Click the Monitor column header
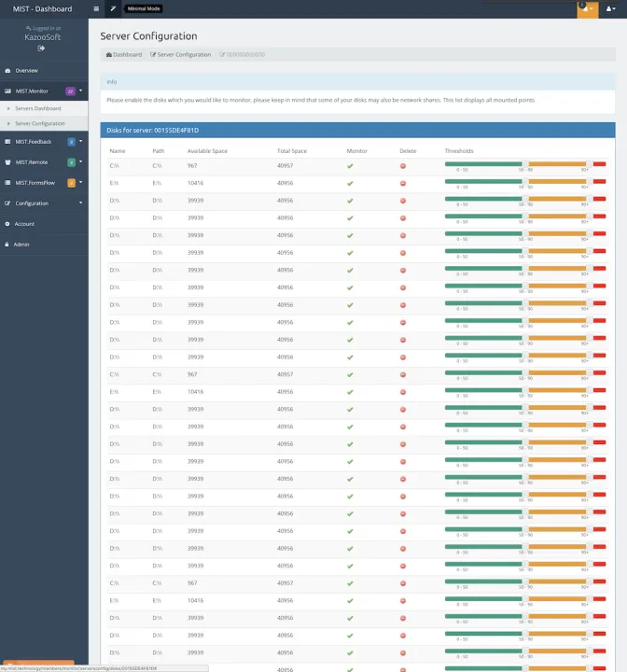 pyautogui.click(x=357, y=151)
